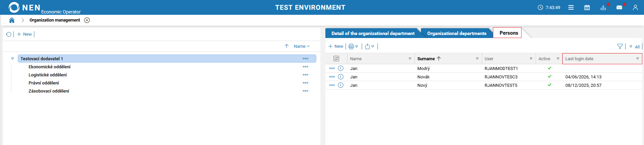Open the Name sort dropdown
This screenshot has width=644, height=145.
click(x=302, y=46)
